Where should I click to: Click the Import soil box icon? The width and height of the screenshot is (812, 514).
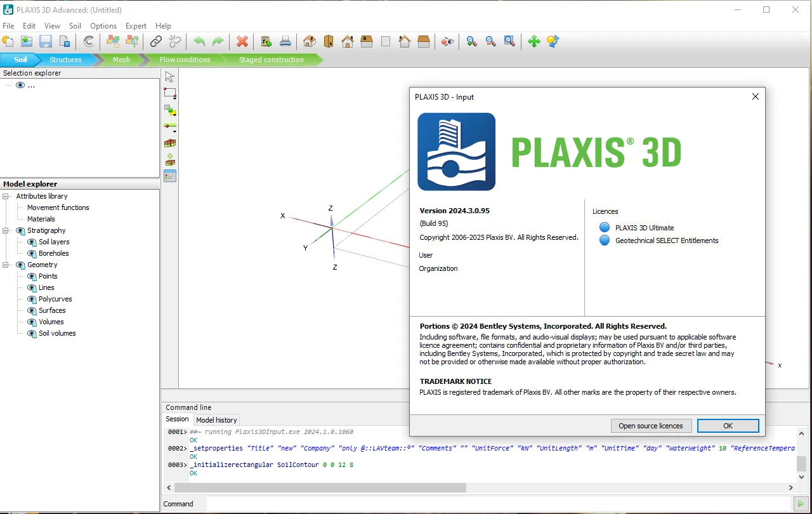point(169,160)
